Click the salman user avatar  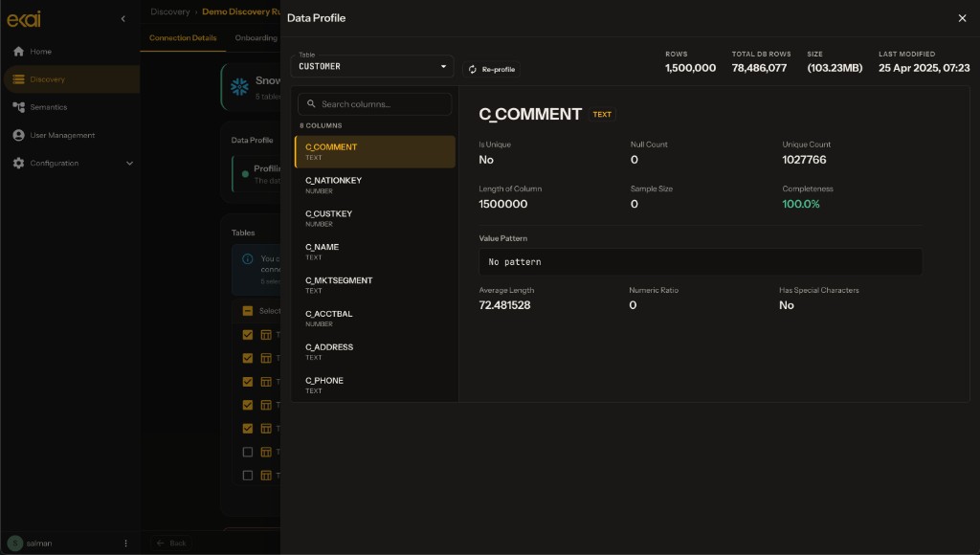click(x=15, y=544)
